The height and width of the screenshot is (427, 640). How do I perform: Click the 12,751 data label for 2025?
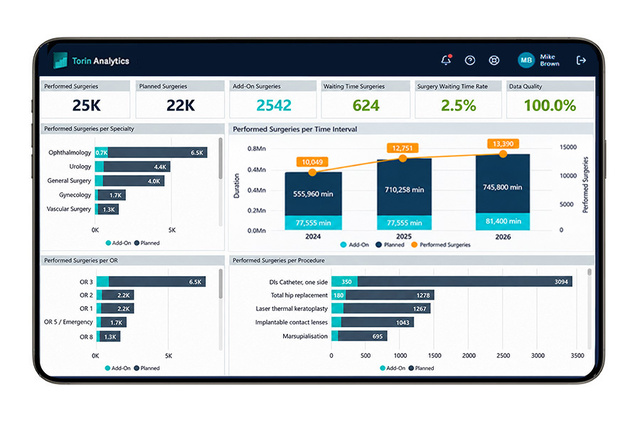coord(402,148)
